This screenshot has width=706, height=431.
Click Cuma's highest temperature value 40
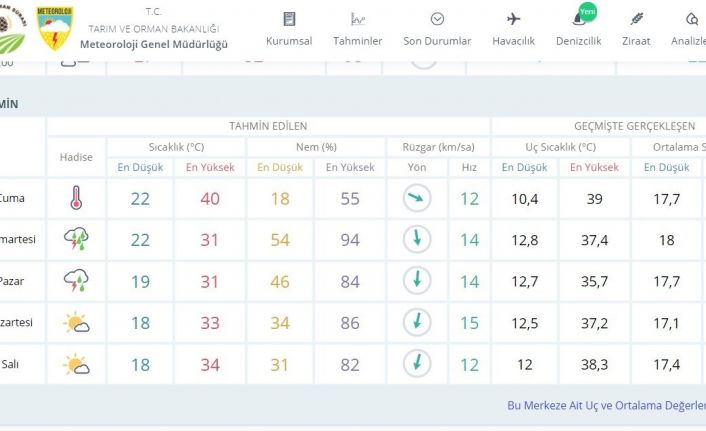click(x=209, y=199)
